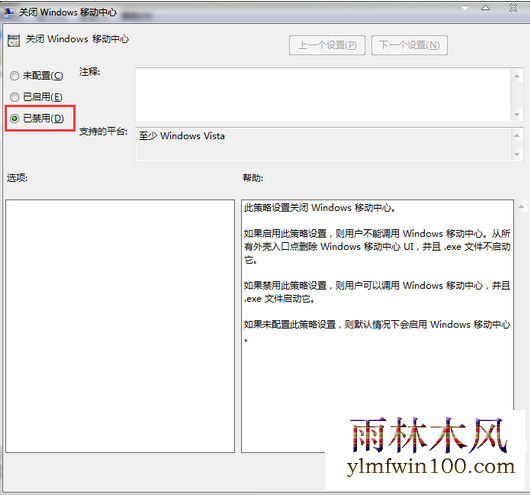This screenshot has width=530, height=495.
Task: Click the empty 选项 options panel
Action: click(x=120, y=326)
